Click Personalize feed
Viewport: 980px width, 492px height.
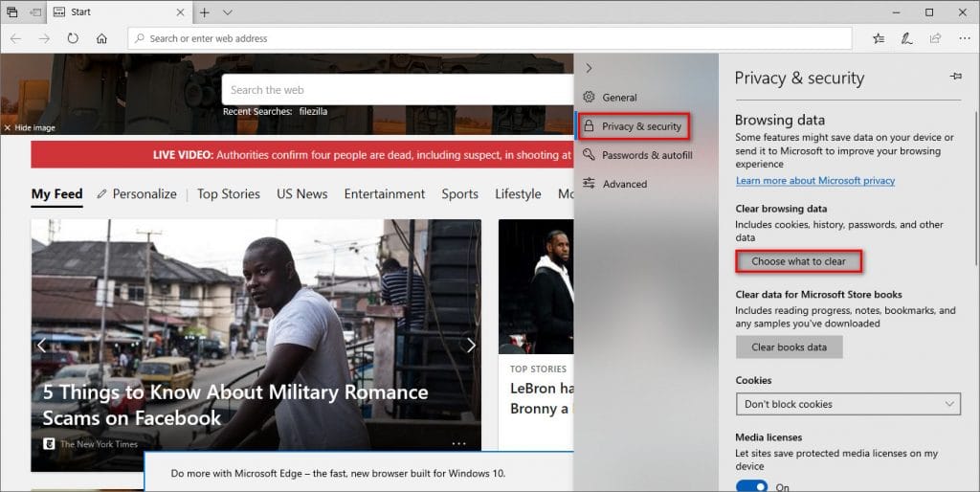pos(137,193)
